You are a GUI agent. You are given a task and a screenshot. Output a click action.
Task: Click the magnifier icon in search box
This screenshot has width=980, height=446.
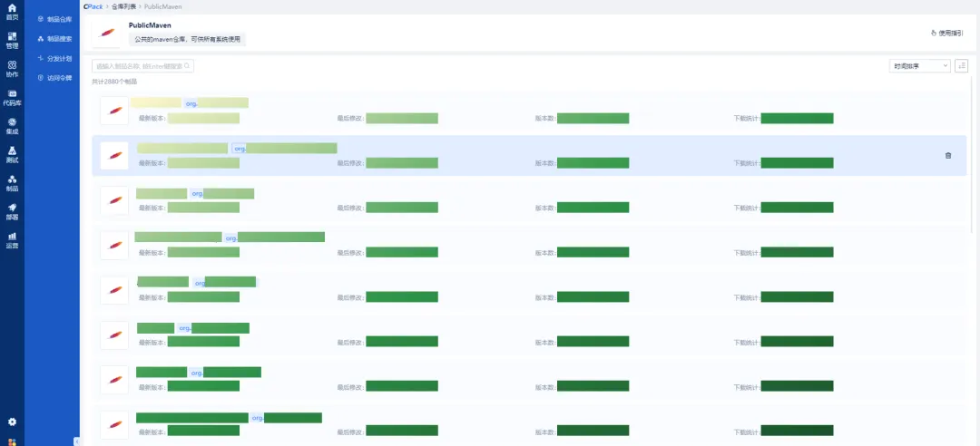click(x=186, y=65)
